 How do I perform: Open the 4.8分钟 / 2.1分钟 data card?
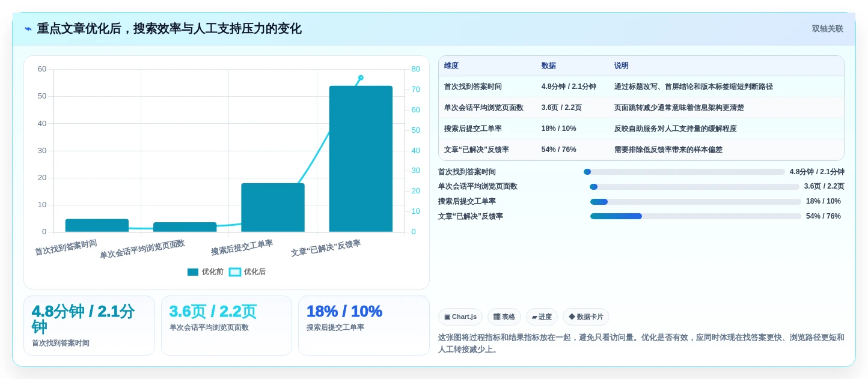pyautogui.click(x=89, y=326)
